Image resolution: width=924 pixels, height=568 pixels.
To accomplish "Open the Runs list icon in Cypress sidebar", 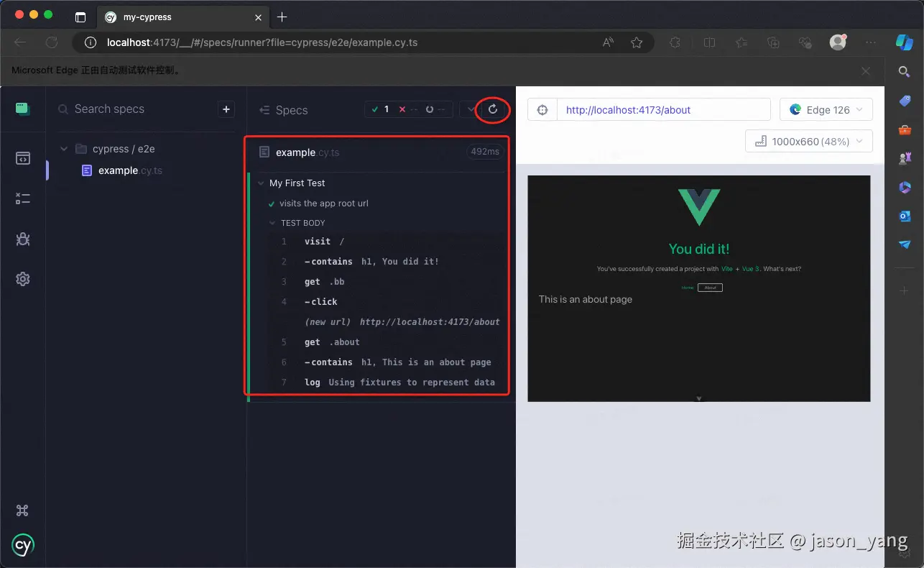I will (x=23, y=199).
